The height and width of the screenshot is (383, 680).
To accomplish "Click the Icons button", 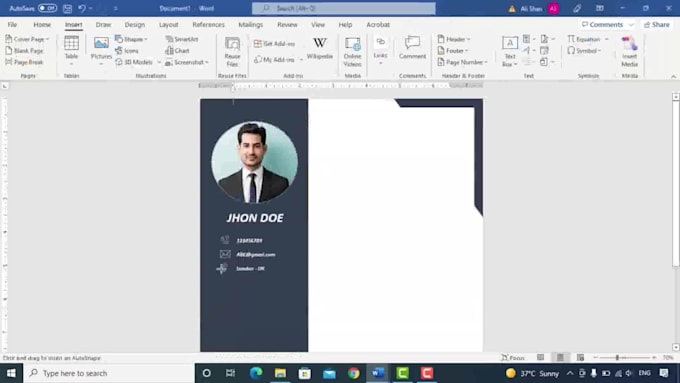I will click(127, 51).
